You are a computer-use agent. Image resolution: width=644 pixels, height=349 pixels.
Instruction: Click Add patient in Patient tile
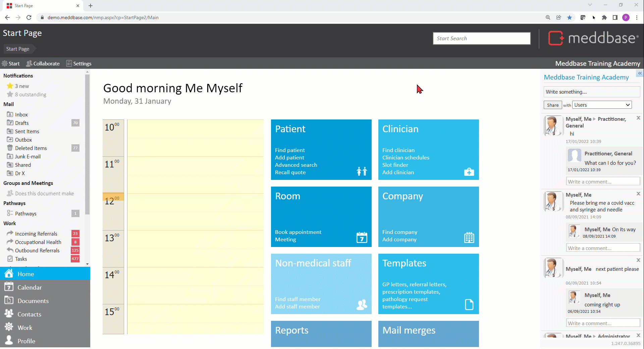289,157
